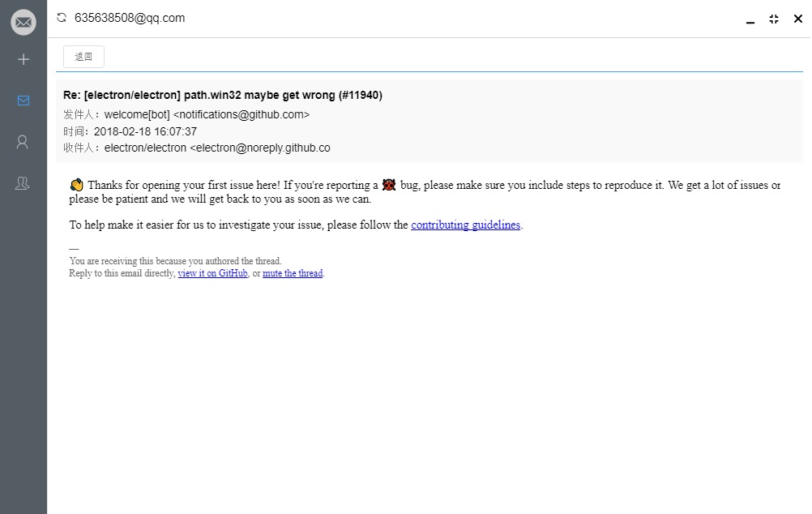
Task: Click the mail app logo avatar
Action: click(x=24, y=22)
